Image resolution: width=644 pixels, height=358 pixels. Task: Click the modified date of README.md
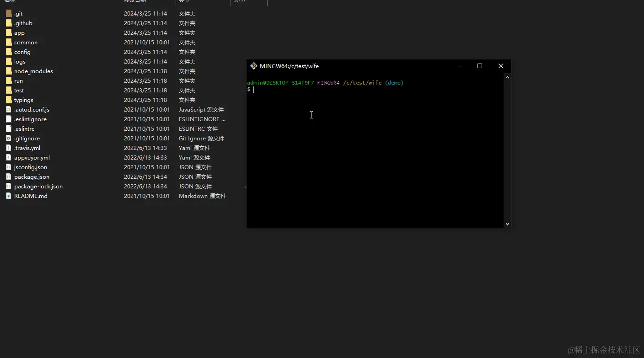point(147,196)
